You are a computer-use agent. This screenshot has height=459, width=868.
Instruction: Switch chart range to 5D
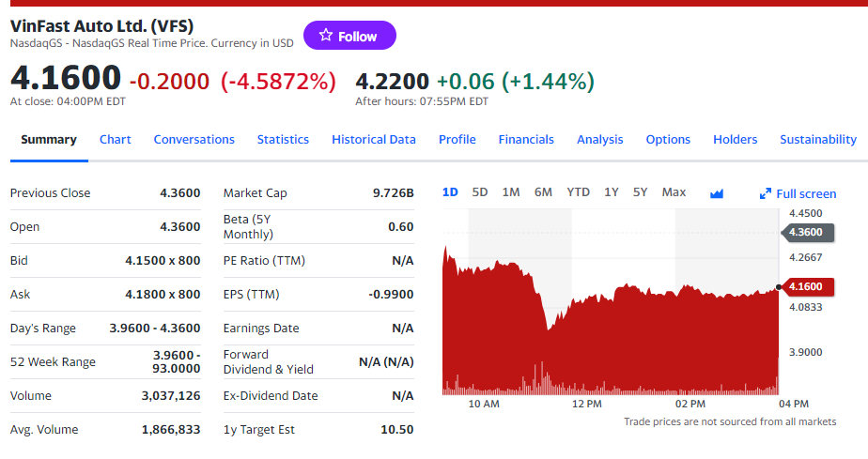(480, 192)
